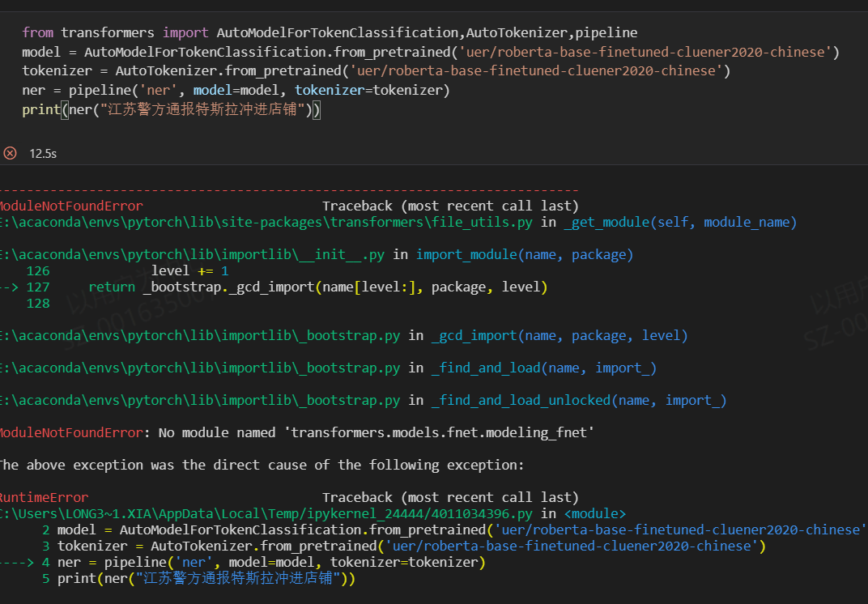This screenshot has width=868, height=604.
Task: Click the "print(ner(" line in the code cell
Action: point(171,109)
